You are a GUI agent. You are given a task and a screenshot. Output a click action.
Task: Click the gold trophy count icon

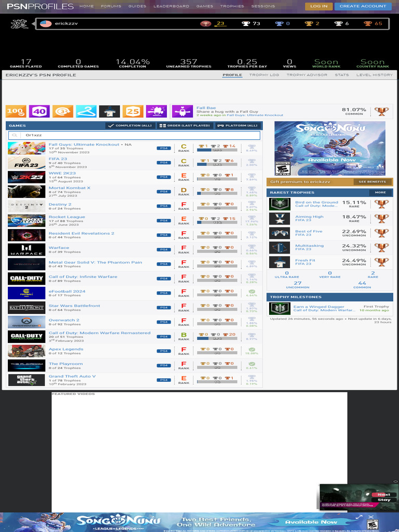309,23
